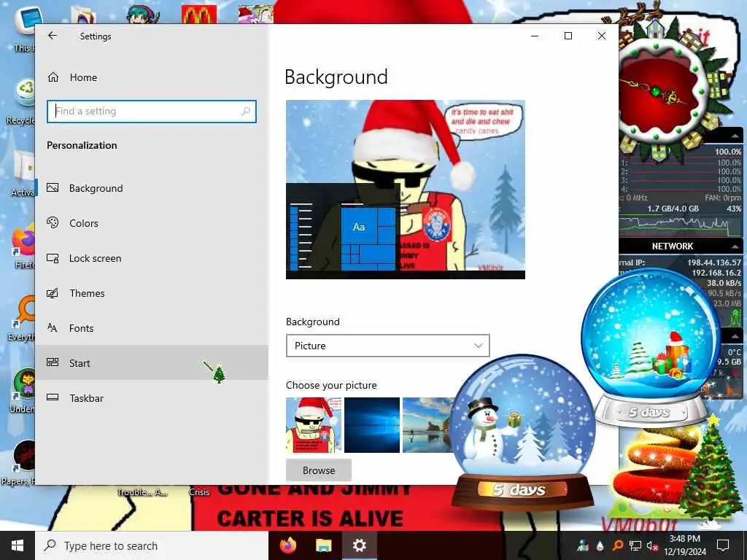Select the Recycle Bin desktop icon
The height and width of the screenshot is (560, 747).
23,101
